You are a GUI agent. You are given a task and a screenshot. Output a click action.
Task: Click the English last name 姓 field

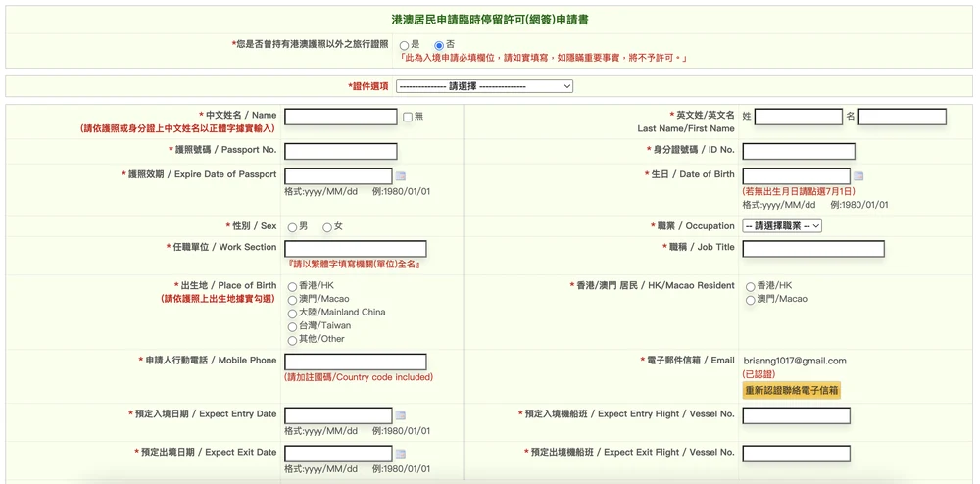798,117
